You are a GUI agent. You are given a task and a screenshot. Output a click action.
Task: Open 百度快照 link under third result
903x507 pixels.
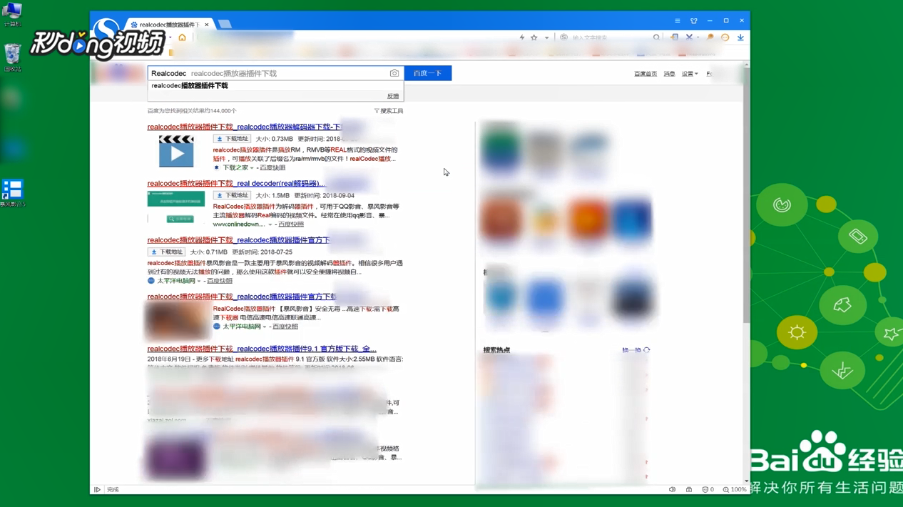coord(219,281)
